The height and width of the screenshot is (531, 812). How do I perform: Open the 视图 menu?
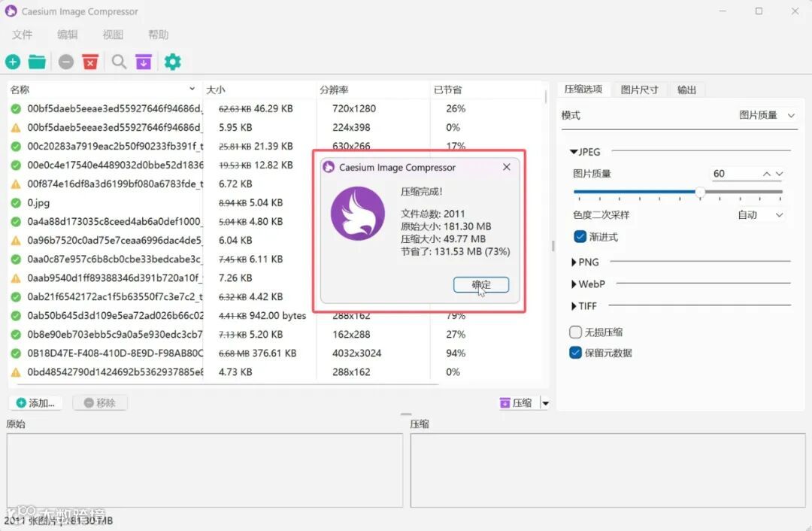113,35
